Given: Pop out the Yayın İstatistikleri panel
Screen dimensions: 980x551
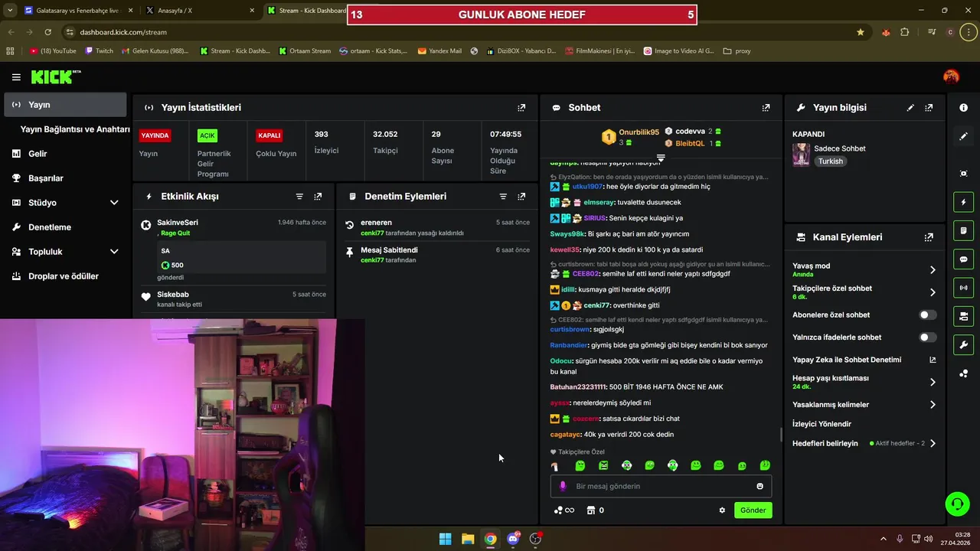Looking at the screenshot, I should pyautogui.click(x=521, y=108).
